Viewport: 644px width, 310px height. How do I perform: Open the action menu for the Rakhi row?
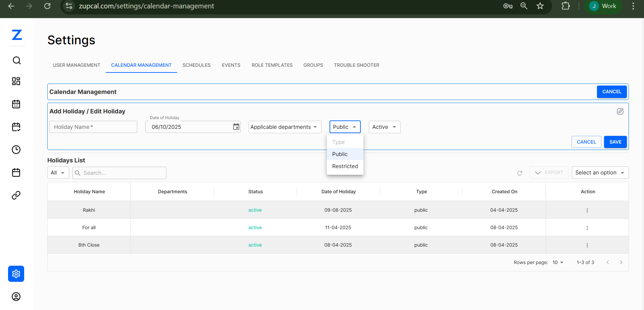(587, 210)
